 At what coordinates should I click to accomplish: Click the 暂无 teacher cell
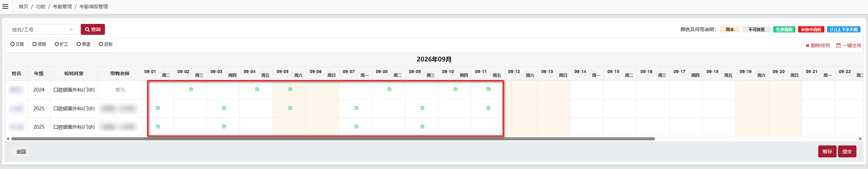pos(120,90)
